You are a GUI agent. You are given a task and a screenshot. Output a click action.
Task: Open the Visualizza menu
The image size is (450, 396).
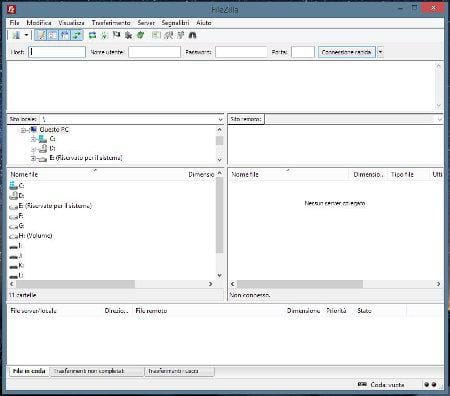71,23
